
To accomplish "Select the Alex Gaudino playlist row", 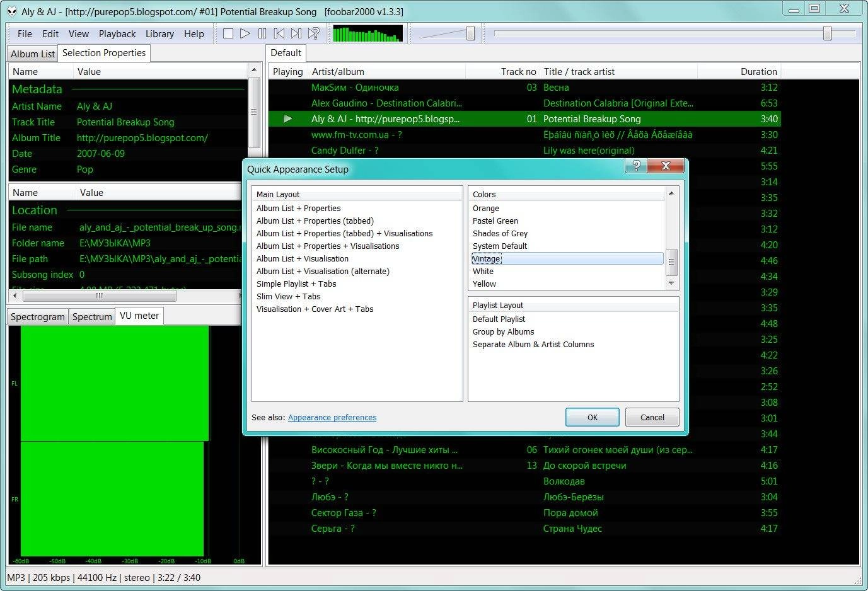I will point(524,103).
